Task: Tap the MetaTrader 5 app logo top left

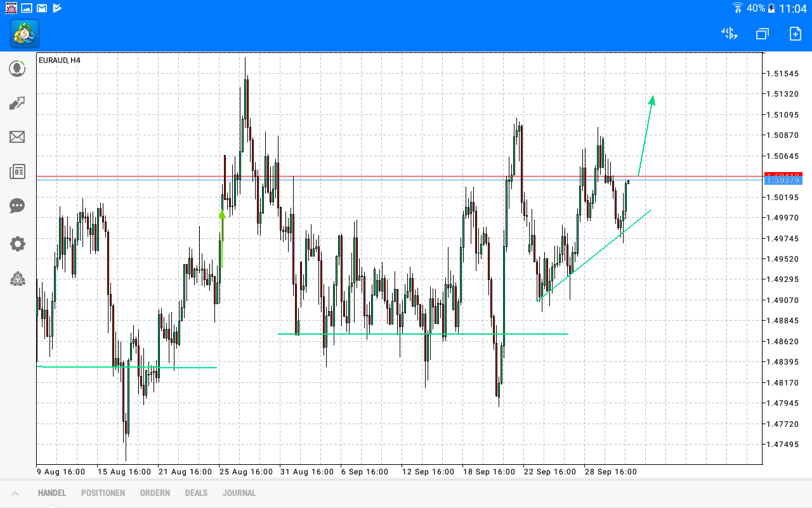Action: pyautogui.click(x=23, y=34)
